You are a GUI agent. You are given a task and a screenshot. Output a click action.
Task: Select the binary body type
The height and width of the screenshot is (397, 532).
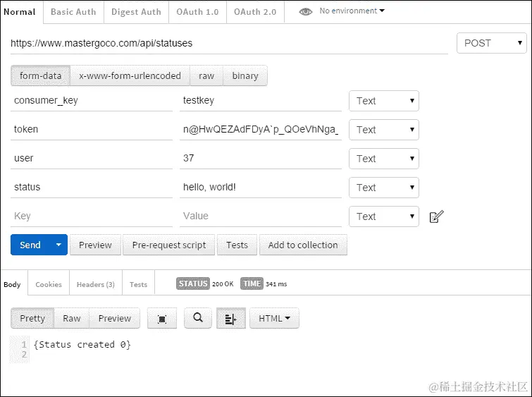pos(245,75)
